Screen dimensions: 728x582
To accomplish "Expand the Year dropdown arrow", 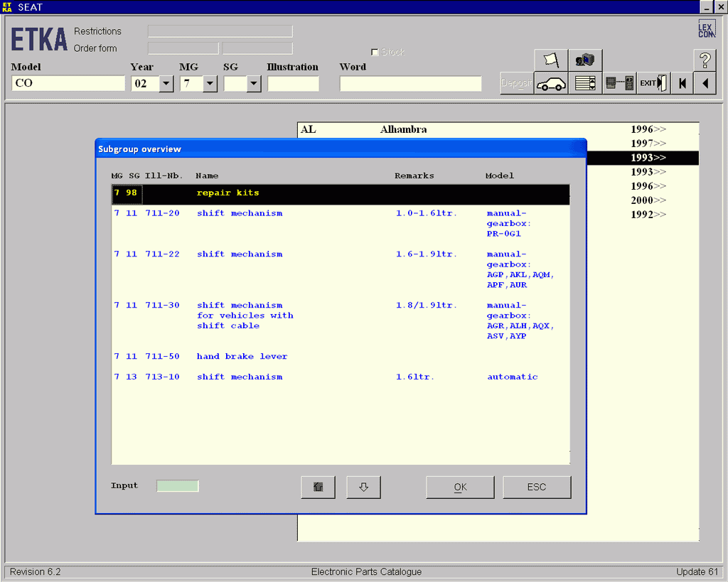I will tap(166, 84).
